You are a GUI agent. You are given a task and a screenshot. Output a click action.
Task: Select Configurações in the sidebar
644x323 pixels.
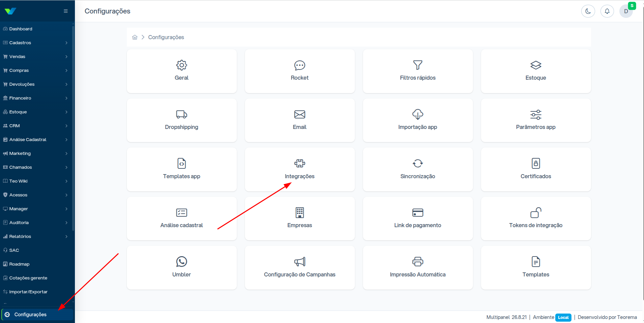37,315
